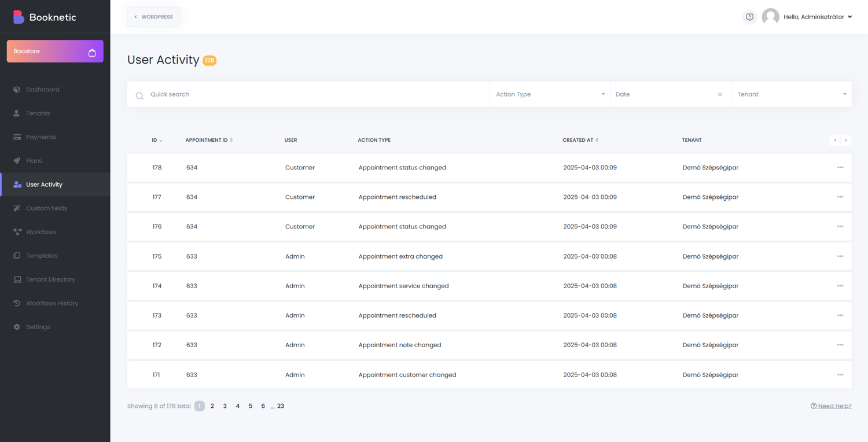This screenshot has height=442, width=868.
Task: Open the Tenants sidebar item
Action: [x=55, y=113]
